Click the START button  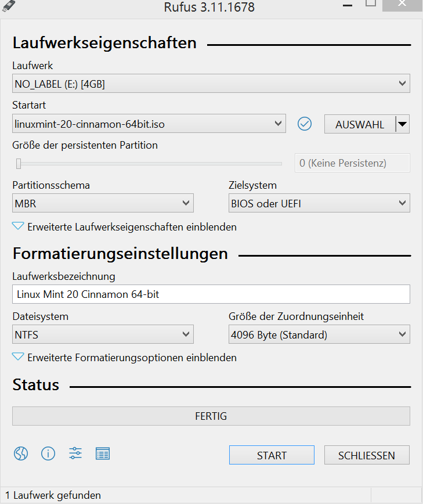coord(272,455)
